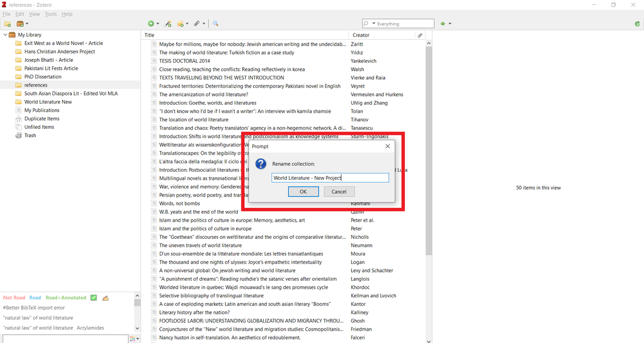Screen dimensions: 644x343
Task: Select the Acrylamides tag
Action: point(90,328)
